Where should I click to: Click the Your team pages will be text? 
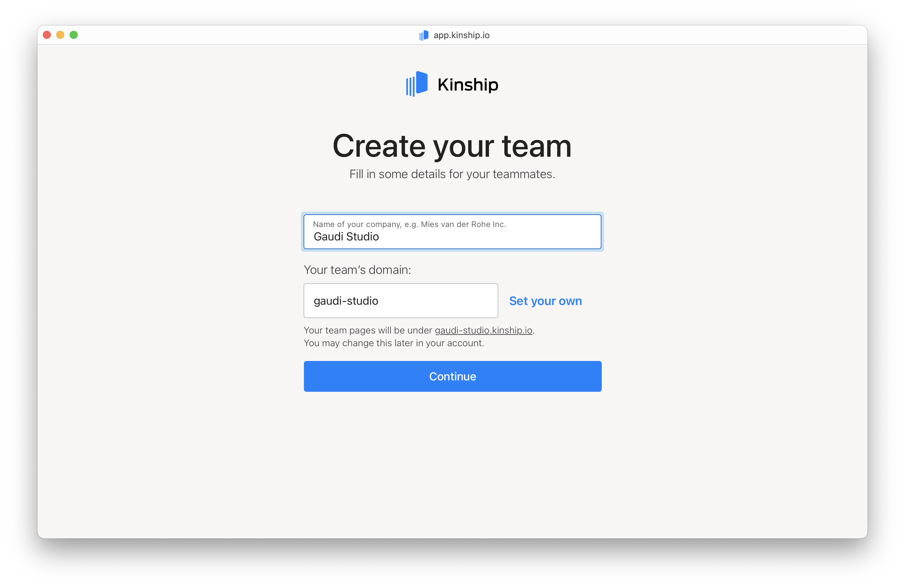tap(368, 330)
